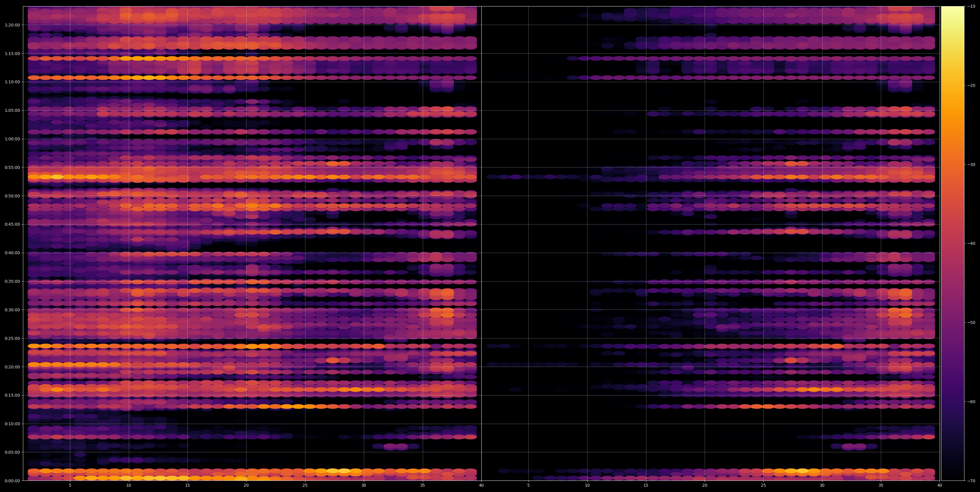This screenshot has height=492, width=980.
Task: Pick the time tick 1:05:00
Action: pyautogui.click(x=12, y=110)
